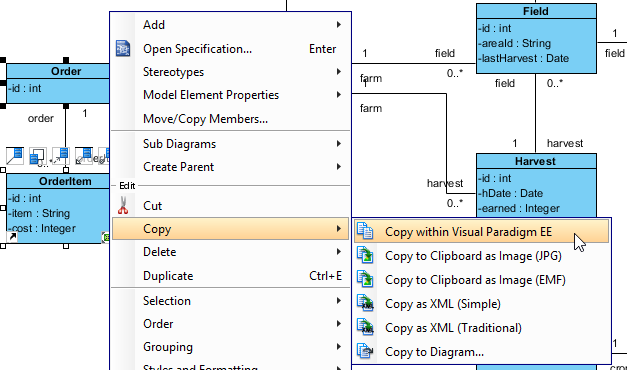Open the Sub Diagrams menu entry

230,144
